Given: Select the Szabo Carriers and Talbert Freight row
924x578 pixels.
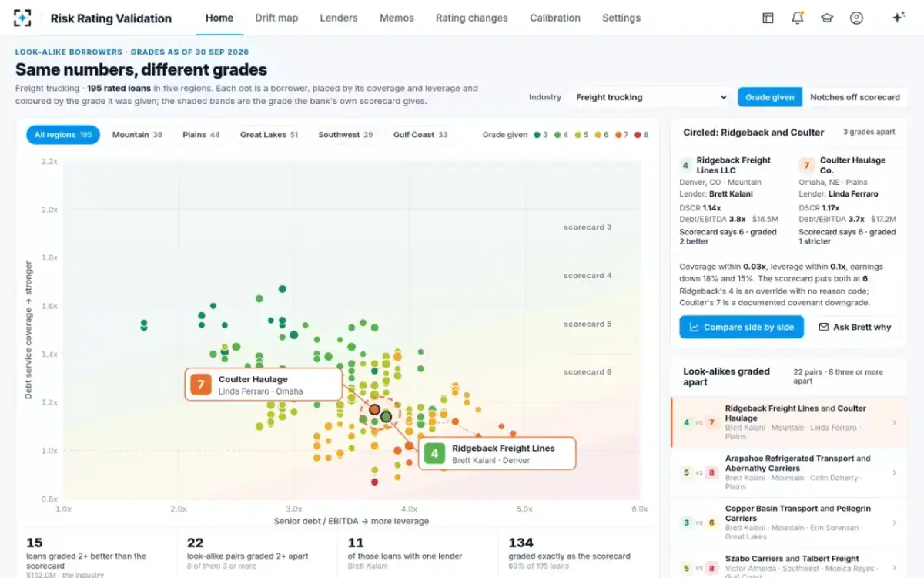Looking at the screenshot, I should pos(788,564).
